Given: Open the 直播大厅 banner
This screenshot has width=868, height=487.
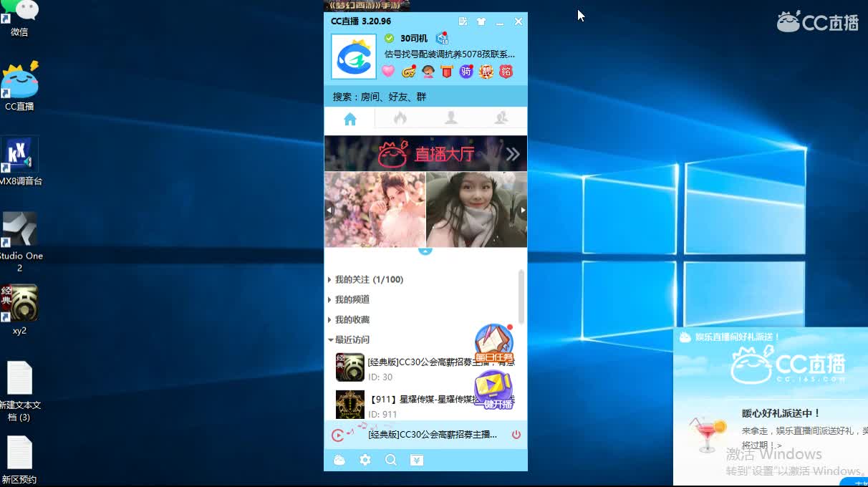Looking at the screenshot, I should click(x=425, y=153).
